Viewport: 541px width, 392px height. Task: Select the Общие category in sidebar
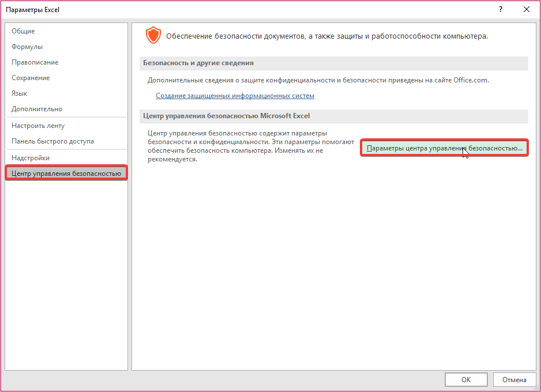tap(23, 31)
